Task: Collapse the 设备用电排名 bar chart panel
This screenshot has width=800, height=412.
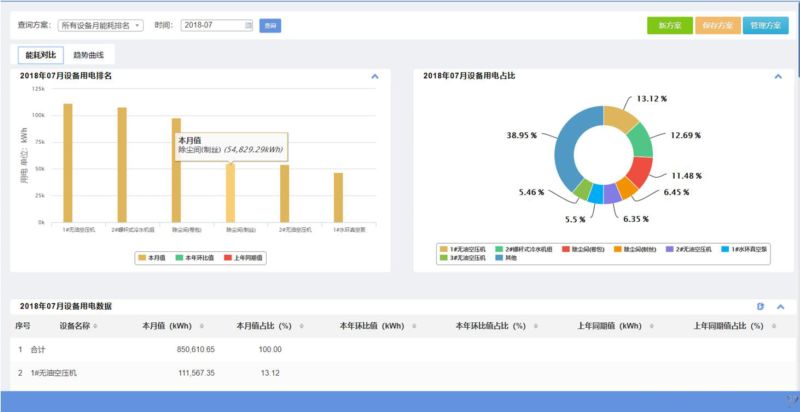Action: [374, 76]
